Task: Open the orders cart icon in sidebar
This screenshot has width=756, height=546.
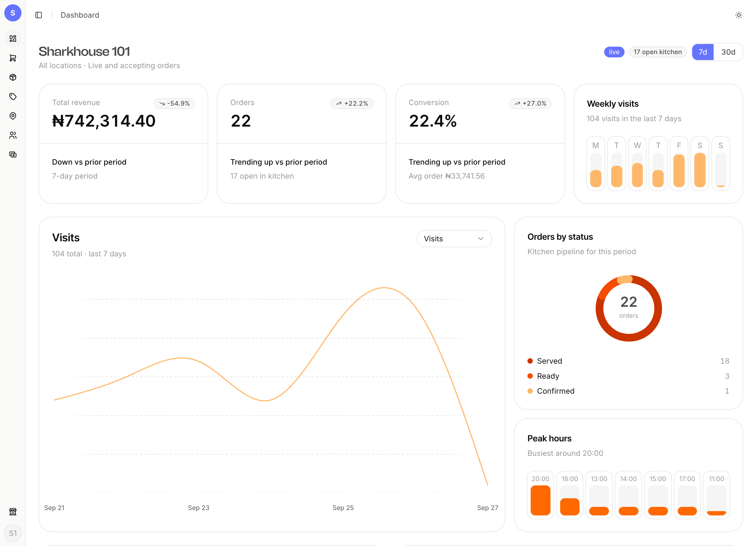Action: [13, 58]
